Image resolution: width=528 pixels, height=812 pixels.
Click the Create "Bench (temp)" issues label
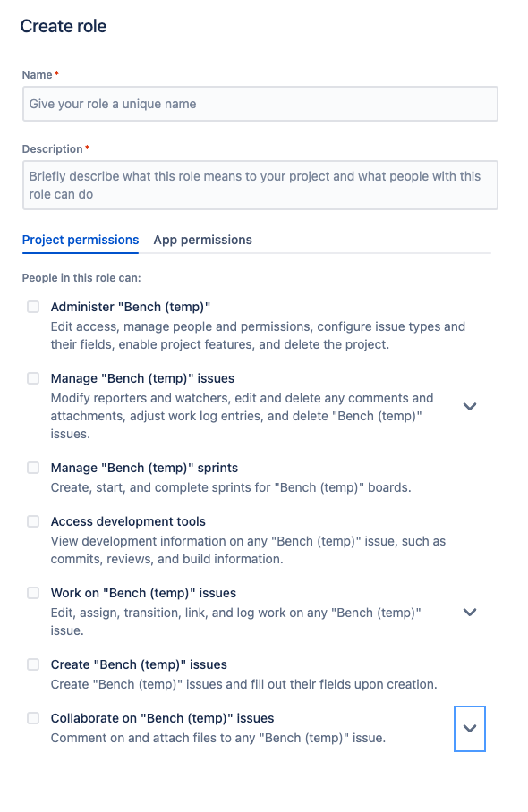(x=139, y=664)
